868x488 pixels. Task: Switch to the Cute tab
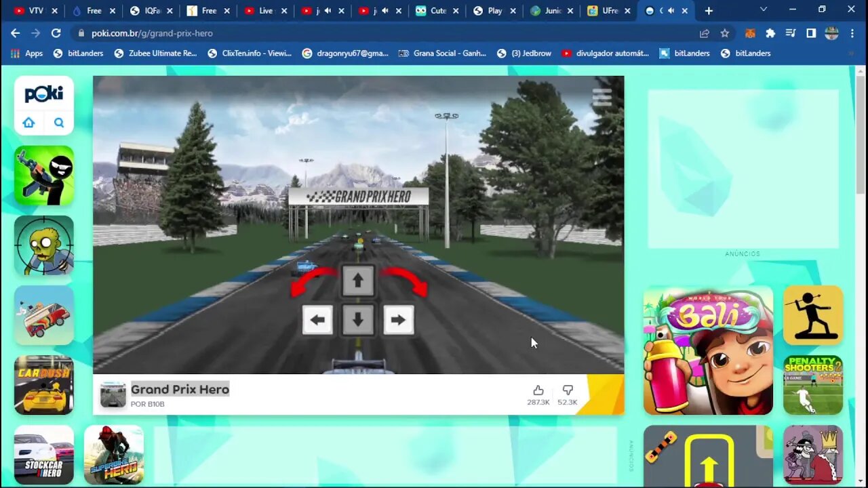(x=437, y=11)
